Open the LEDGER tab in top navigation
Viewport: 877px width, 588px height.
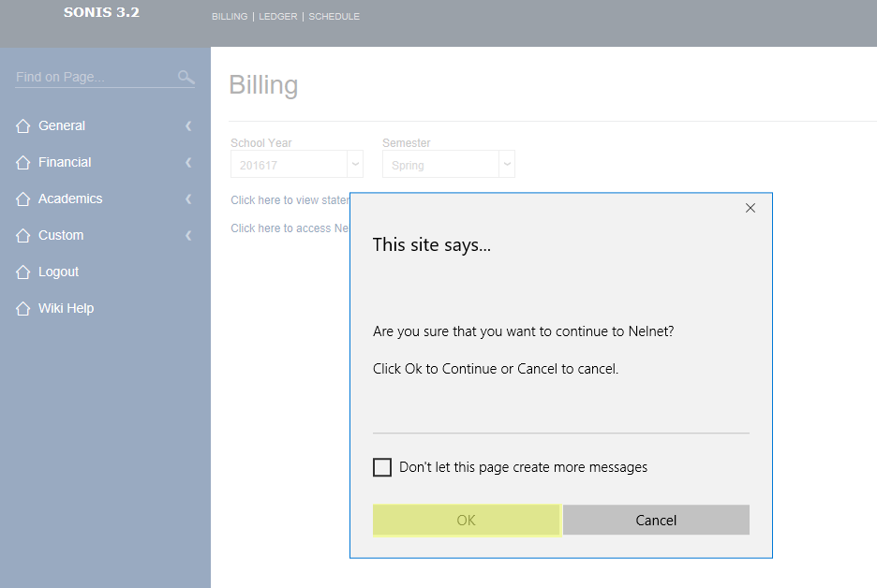[277, 17]
